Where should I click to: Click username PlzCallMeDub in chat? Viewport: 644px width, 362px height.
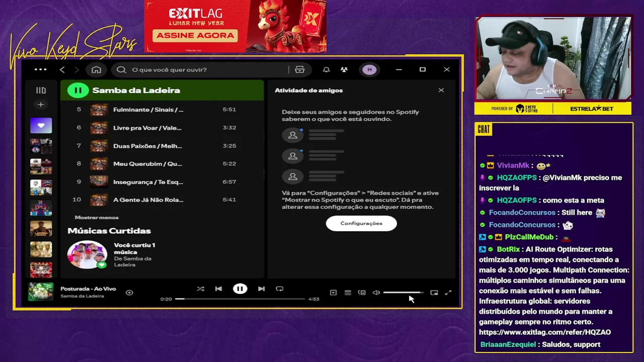(529, 237)
